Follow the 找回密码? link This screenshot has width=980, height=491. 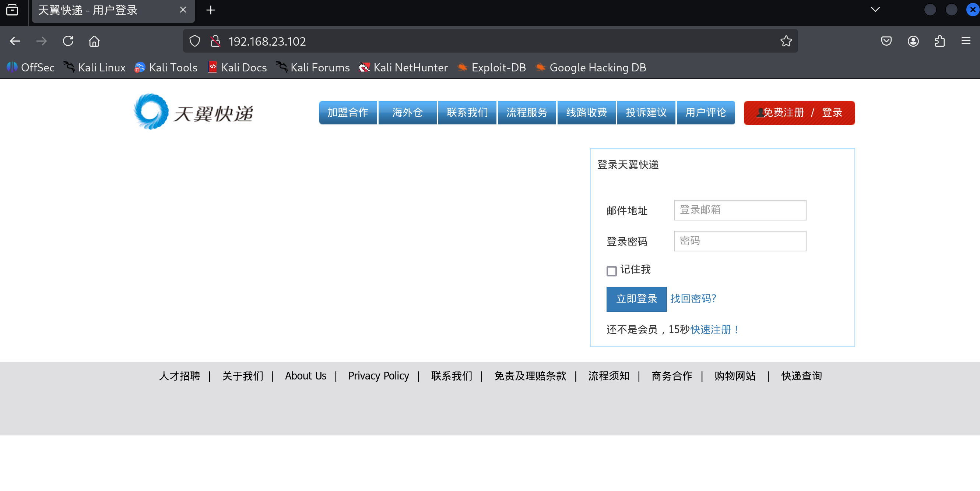[x=693, y=299]
